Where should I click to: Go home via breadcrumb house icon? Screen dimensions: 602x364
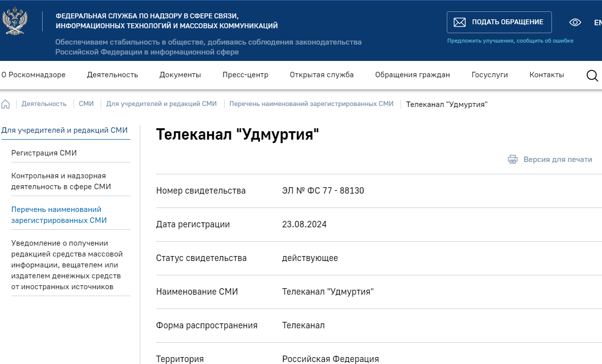[x=5, y=104]
